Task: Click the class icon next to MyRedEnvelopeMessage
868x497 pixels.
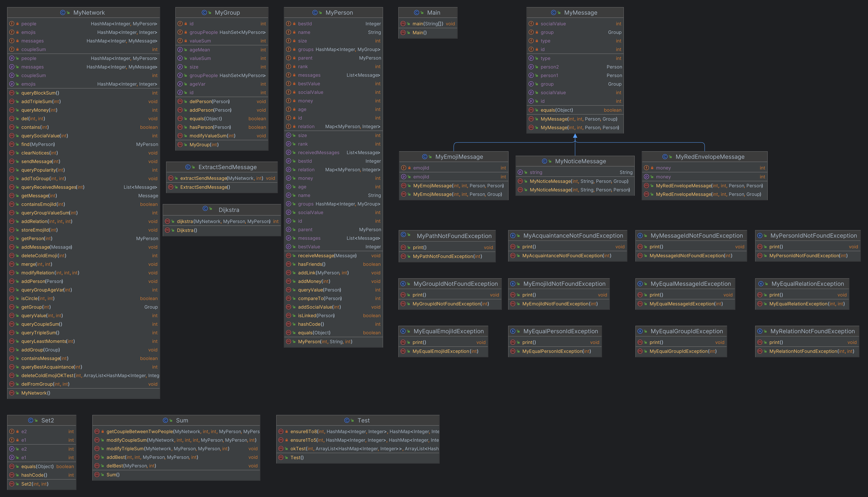Action: click(665, 157)
